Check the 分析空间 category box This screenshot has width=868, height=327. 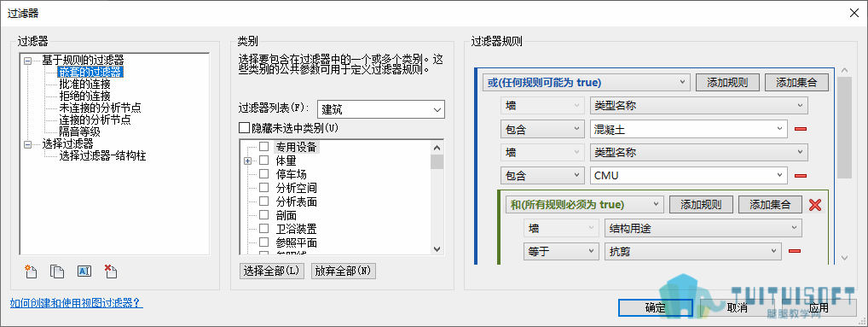click(264, 188)
